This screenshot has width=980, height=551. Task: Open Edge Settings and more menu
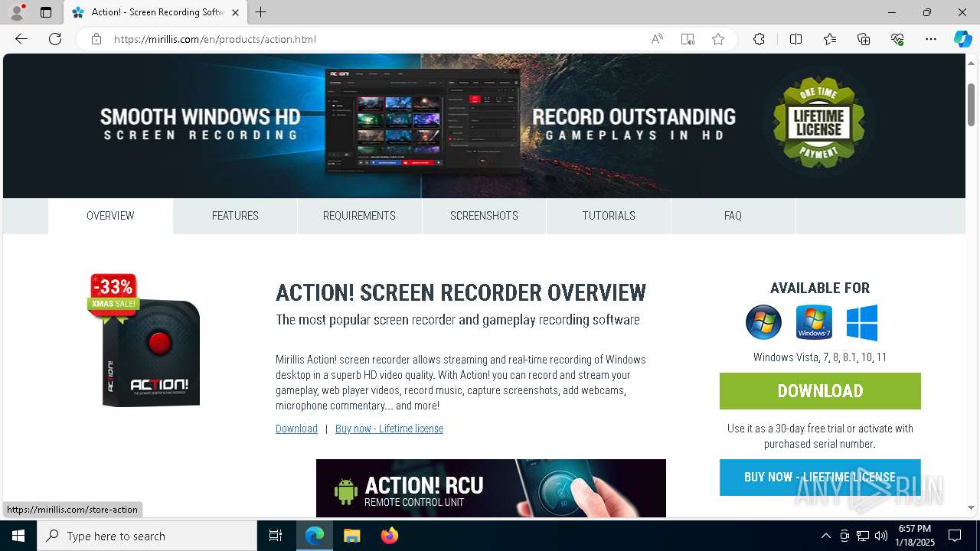tap(931, 39)
